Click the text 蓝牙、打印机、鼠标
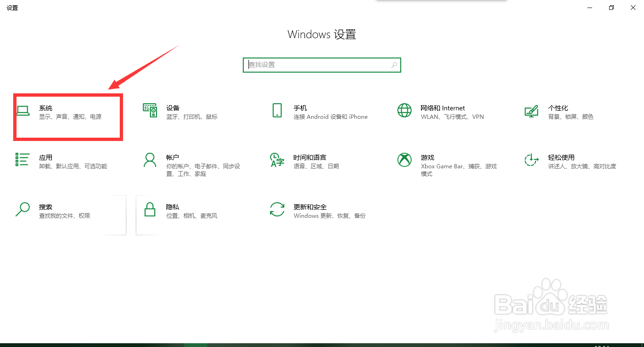The height and width of the screenshot is (347, 644). (x=192, y=117)
